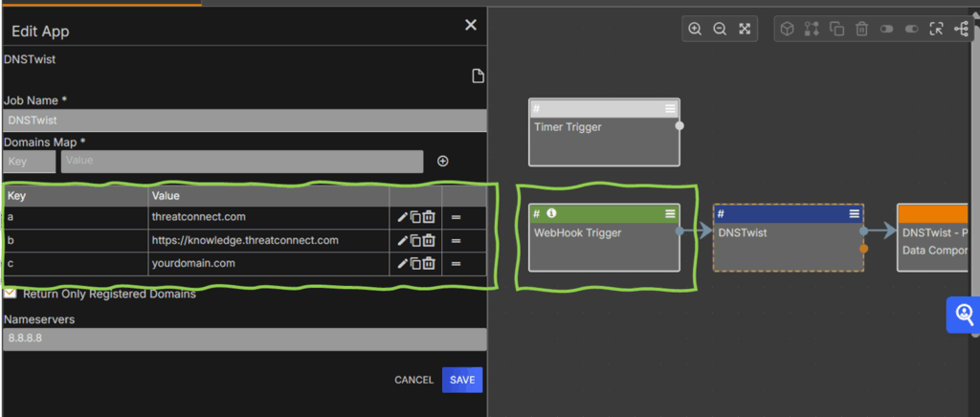Screen dimensions: 980x417
Task: Click the key cell c
Action: [76, 263]
